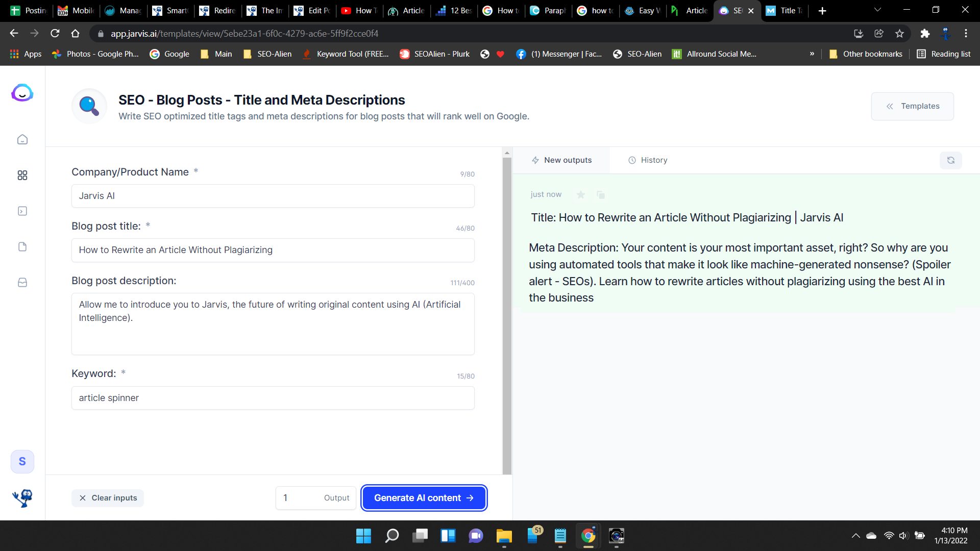Favorite the output with the star icon
The width and height of the screenshot is (980, 551).
pos(581,194)
